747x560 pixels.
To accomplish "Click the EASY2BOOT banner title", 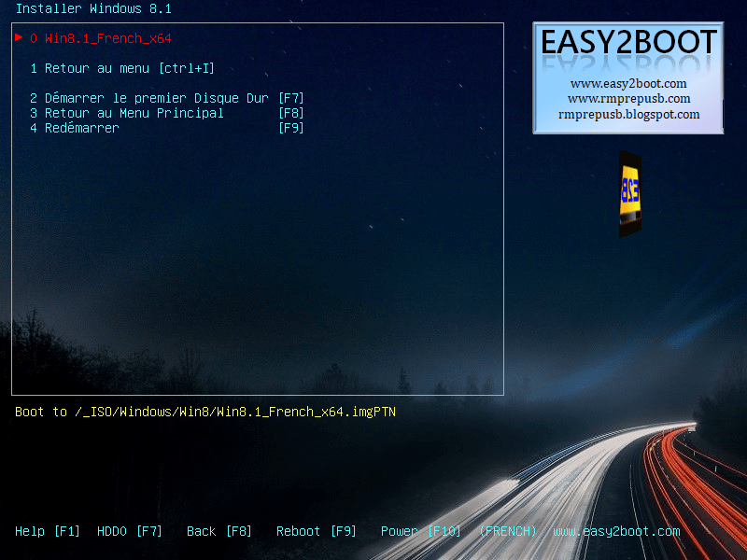I will [628, 42].
